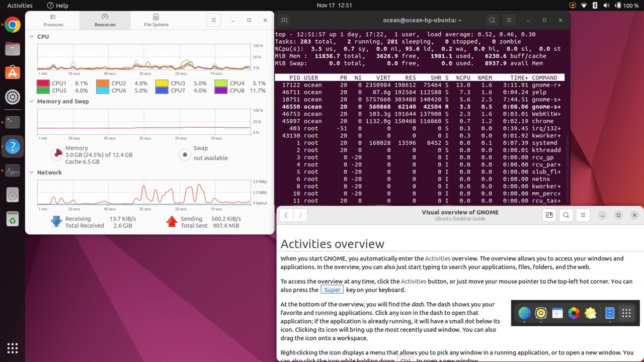Click the systemd process row in top
644x362 pixels.
419,143
